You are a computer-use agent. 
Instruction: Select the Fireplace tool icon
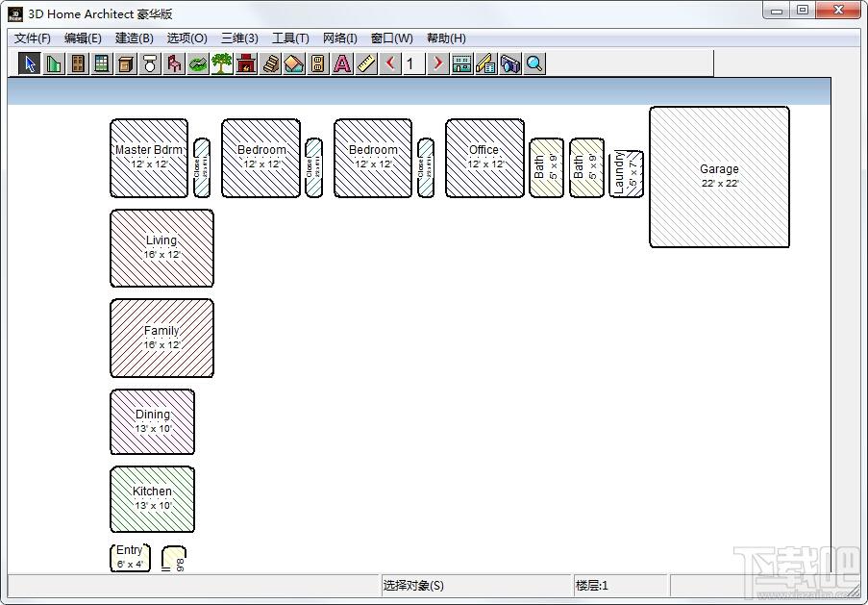click(x=246, y=63)
